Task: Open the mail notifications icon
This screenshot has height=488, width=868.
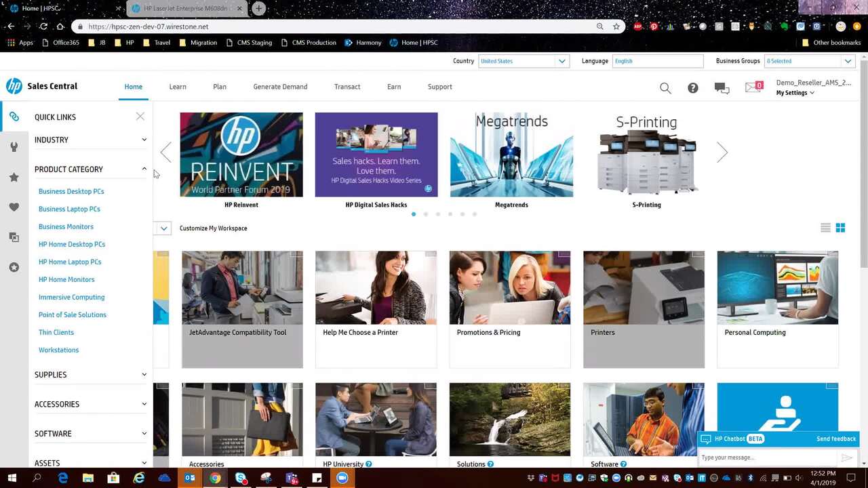Action: pos(753,87)
